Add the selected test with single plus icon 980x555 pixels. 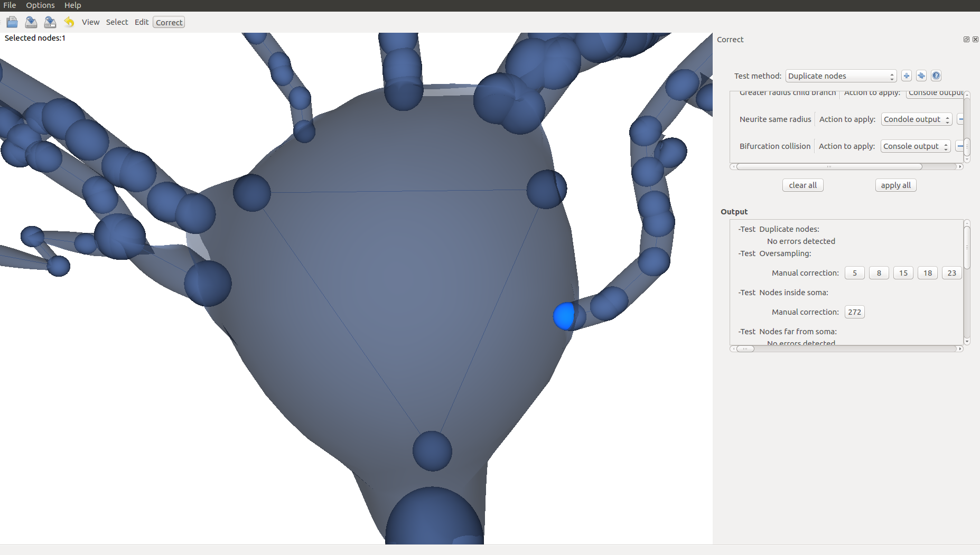[x=906, y=76]
